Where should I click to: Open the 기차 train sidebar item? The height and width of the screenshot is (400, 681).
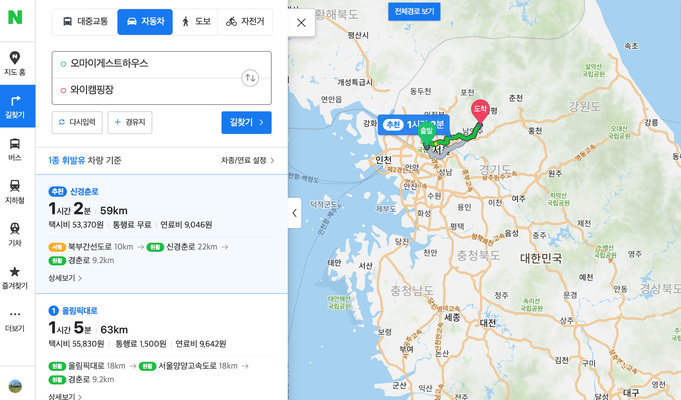[x=15, y=234]
